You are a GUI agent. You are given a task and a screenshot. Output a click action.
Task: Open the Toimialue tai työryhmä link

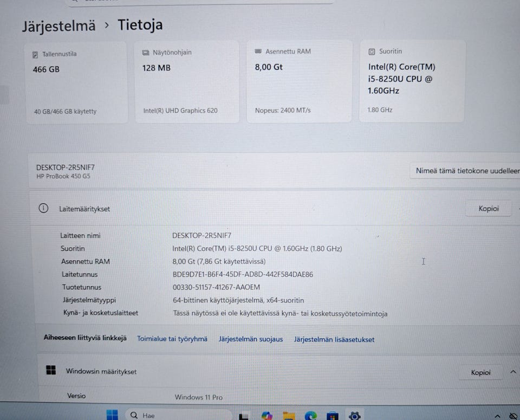(x=172, y=339)
